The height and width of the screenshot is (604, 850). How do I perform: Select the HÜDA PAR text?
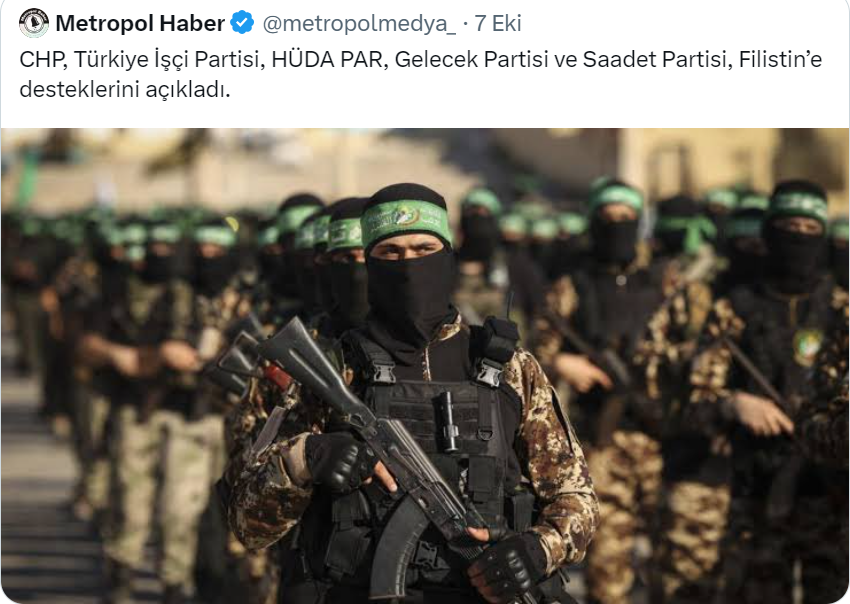pyautogui.click(x=327, y=59)
